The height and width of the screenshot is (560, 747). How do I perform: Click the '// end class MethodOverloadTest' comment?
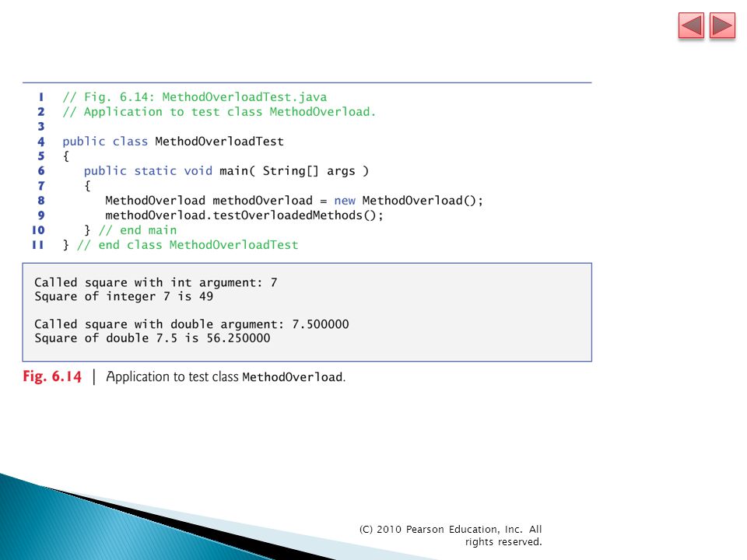point(188,245)
